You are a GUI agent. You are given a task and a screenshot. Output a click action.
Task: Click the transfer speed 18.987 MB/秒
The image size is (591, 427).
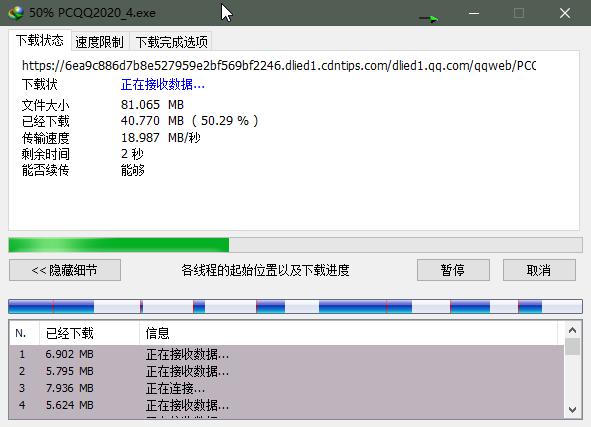161,138
